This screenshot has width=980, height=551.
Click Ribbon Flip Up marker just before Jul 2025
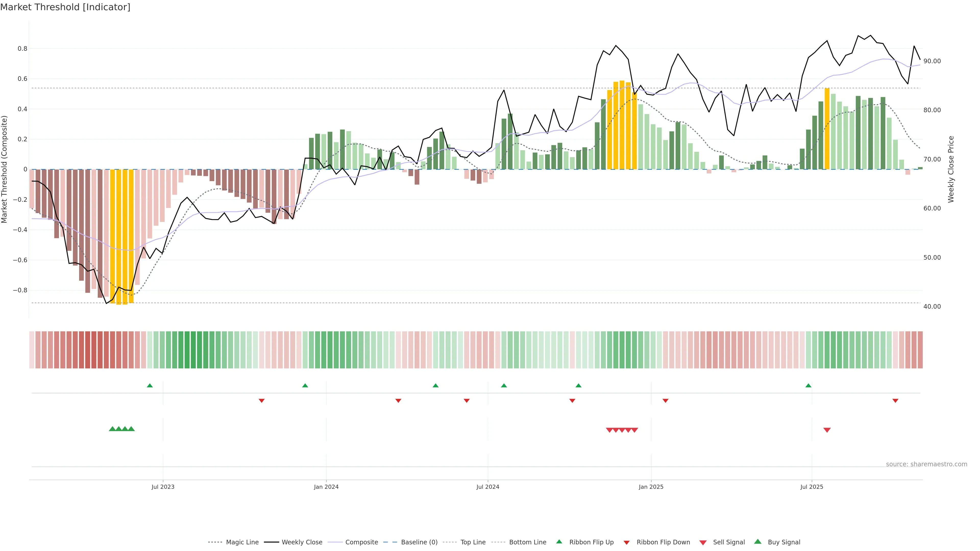(808, 386)
